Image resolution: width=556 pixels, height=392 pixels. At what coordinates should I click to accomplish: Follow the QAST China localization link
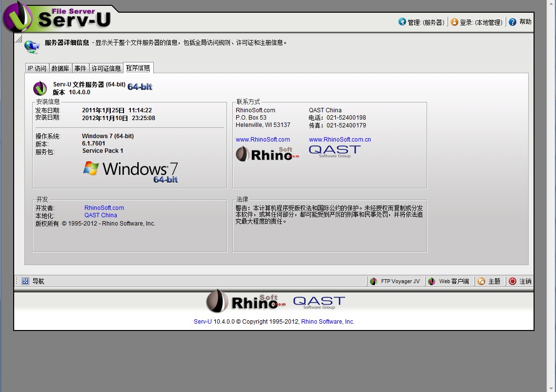[101, 215]
